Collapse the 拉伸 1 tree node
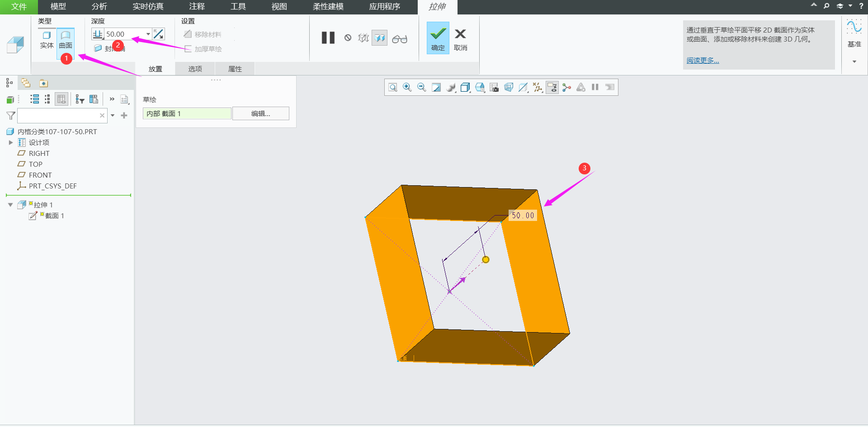Image resolution: width=868 pixels, height=427 pixels. tap(10, 205)
